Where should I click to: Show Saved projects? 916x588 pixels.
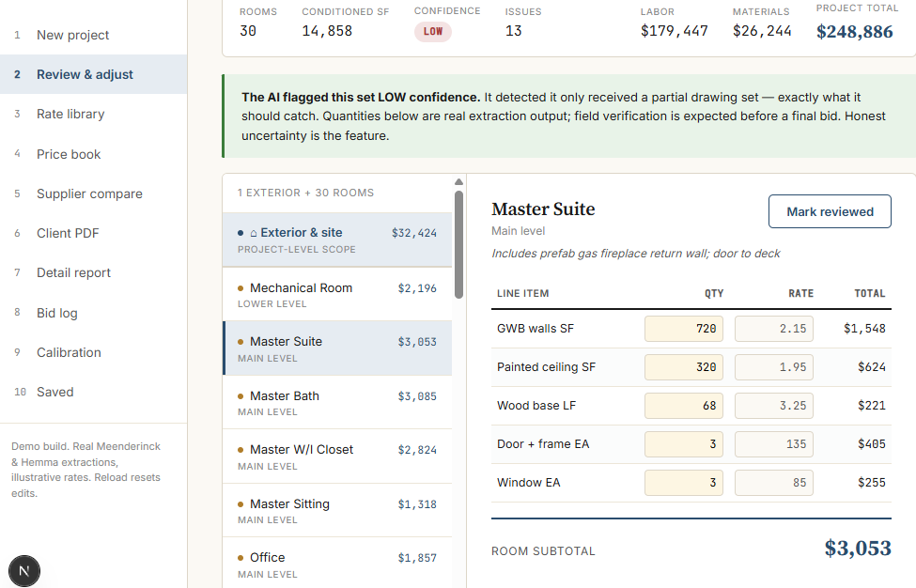tap(93, 392)
